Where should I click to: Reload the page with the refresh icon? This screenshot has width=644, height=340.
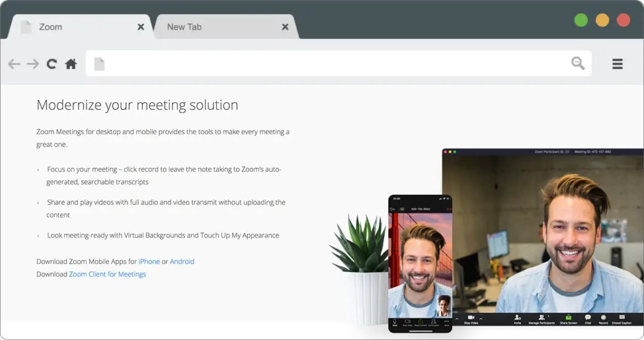point(51,64)
